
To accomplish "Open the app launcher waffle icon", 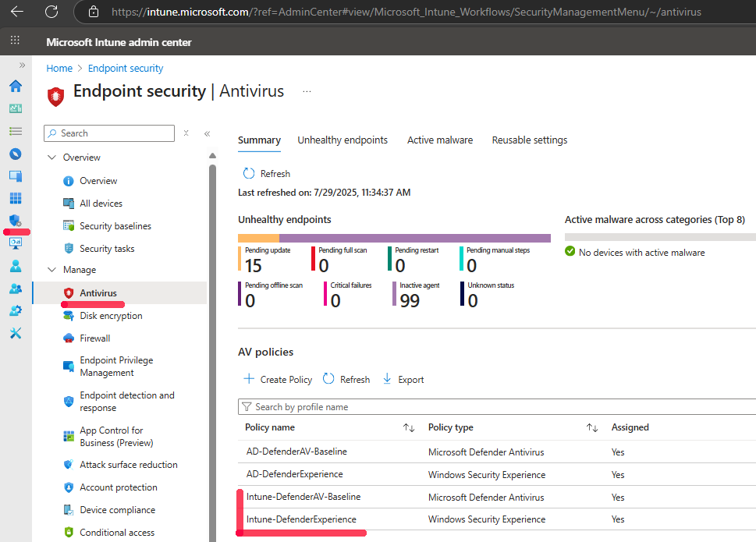I will (15, 41).
